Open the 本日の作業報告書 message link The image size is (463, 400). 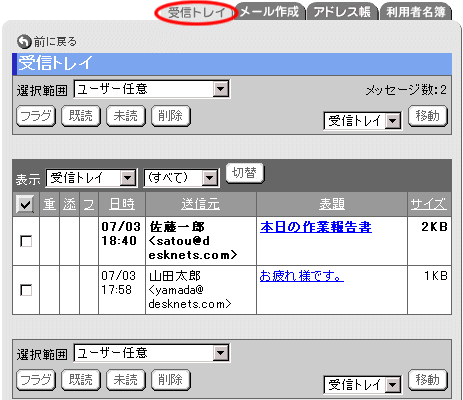tap(316, 227)
